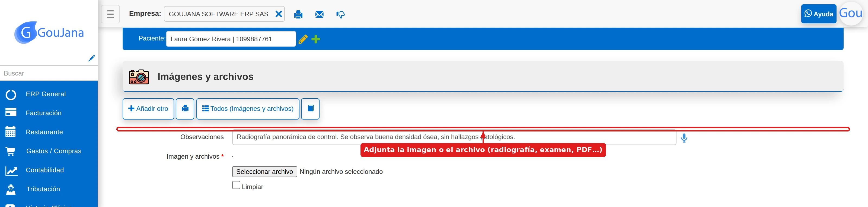868x207 pixels.
Task: Click the camera icon beside Imágenes y archivos
Action: tap(139, 77)
